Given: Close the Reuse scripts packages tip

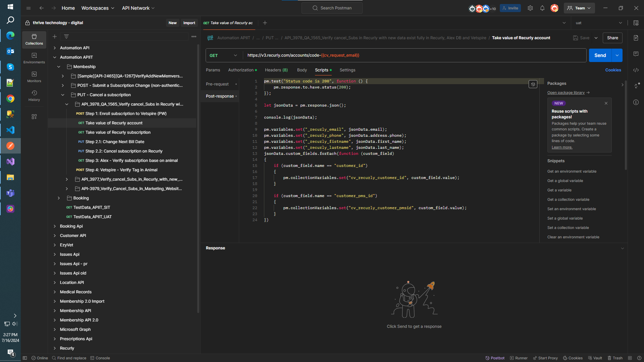Looking at the screenshot, I should point(606,103).
